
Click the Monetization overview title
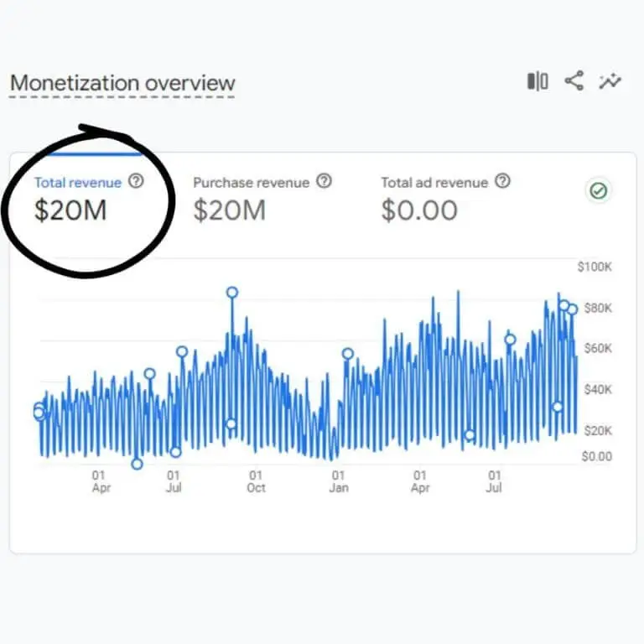(122, 84)
